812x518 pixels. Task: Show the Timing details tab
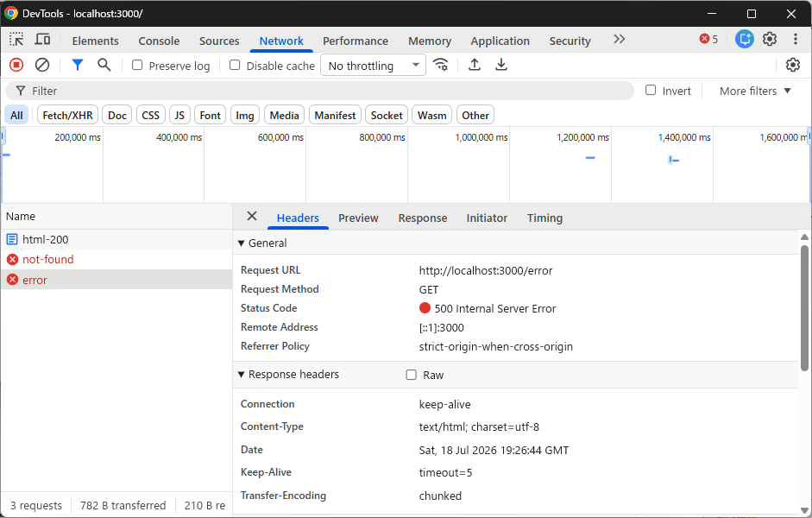[x=544, y=218]
